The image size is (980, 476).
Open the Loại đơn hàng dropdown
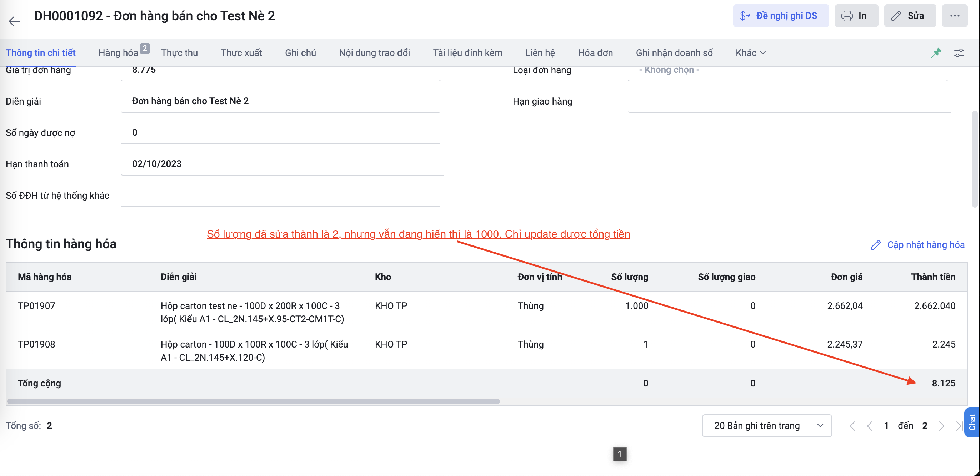(787, 71)
